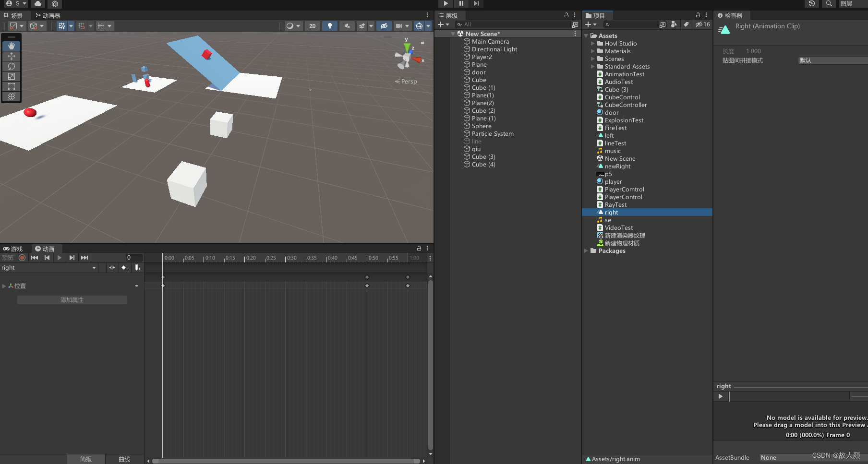Switch to the 游戏 tab
Image resolution: width=868 pixels, height=464 pixels.
point(13,249)
